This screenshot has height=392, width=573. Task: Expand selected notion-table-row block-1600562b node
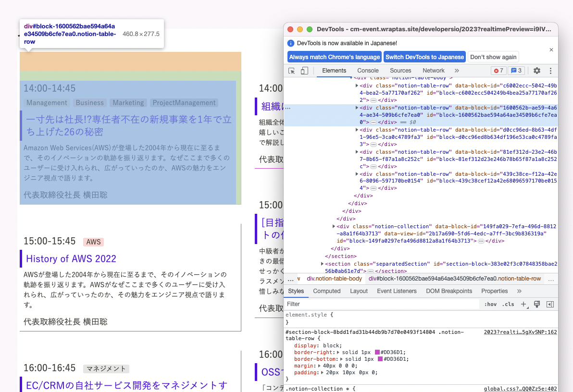pyautogui.click(x=357, y=108)
